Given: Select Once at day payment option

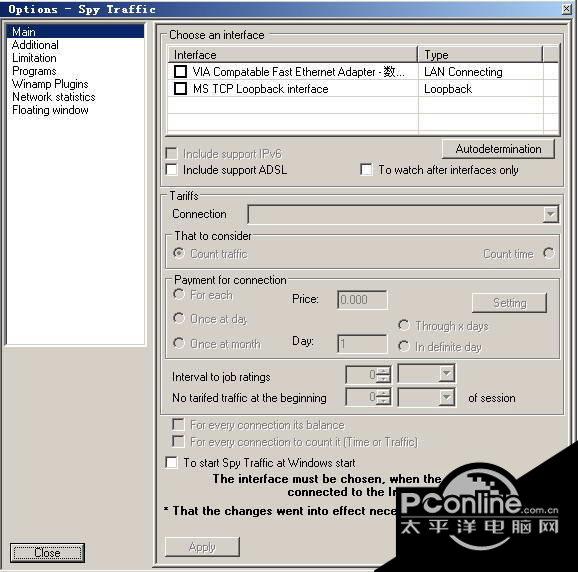Looking at the screenshot, I should click(179, 318).
